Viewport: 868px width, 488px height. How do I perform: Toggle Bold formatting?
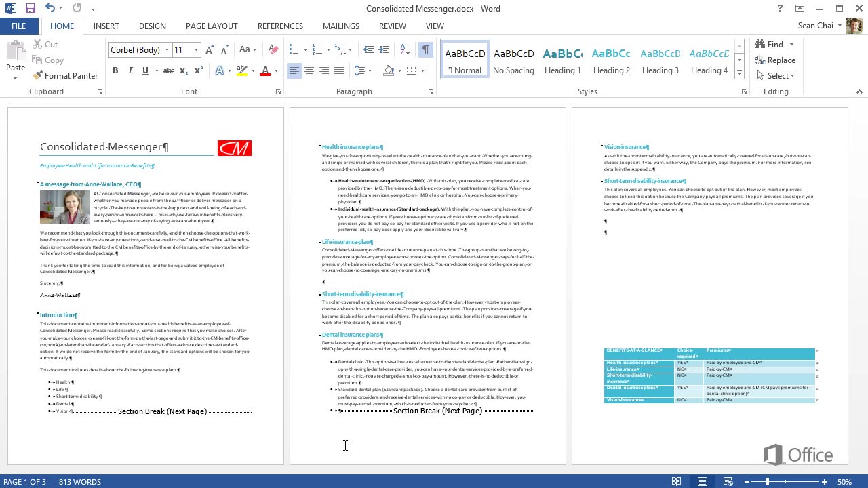(115, 70)
